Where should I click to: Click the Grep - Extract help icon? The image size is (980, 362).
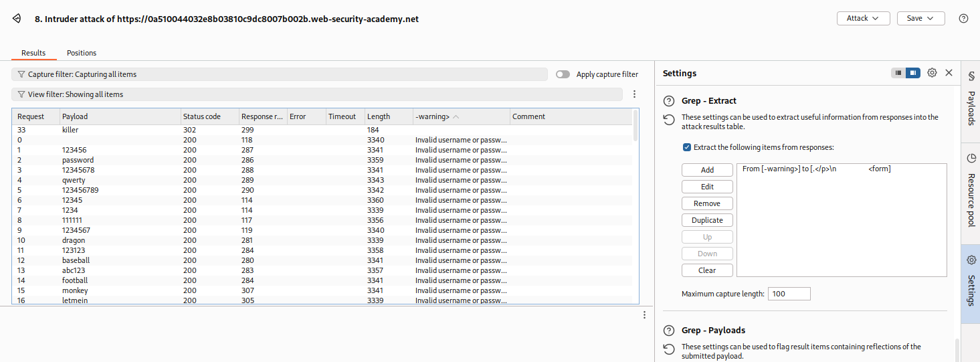point(668,101)
